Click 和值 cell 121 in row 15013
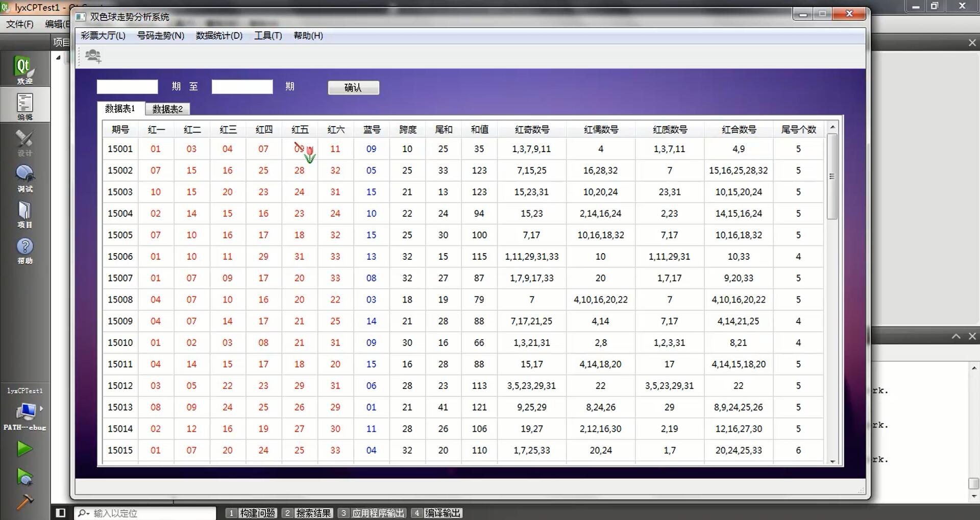Image resolution: width=980 pixels, height=520 pixels. click(x=479, y=407)
